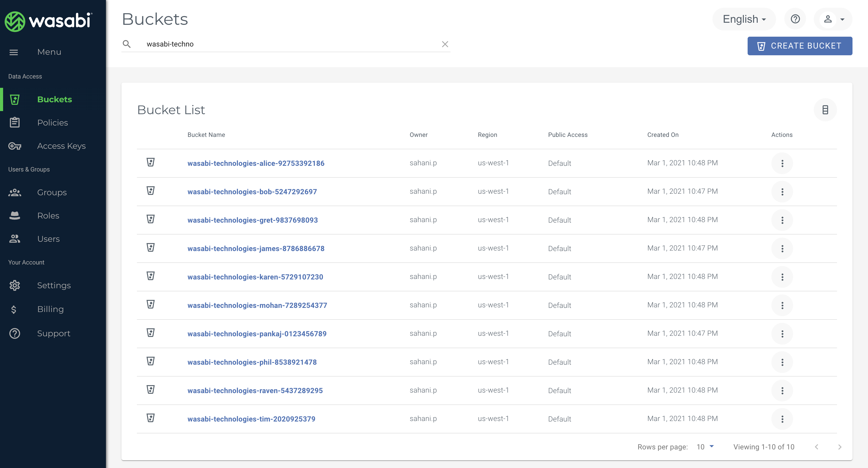The width and height of the screenshot is (868, 468).
Task: Open actions menu for pankaj bucket
Action: (782, 334)
